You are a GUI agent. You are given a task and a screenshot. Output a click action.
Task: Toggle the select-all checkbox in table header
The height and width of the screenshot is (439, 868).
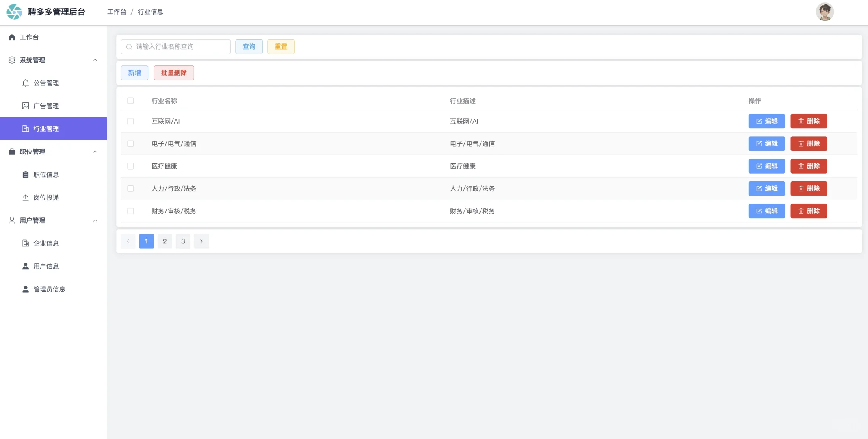point(130,101)
